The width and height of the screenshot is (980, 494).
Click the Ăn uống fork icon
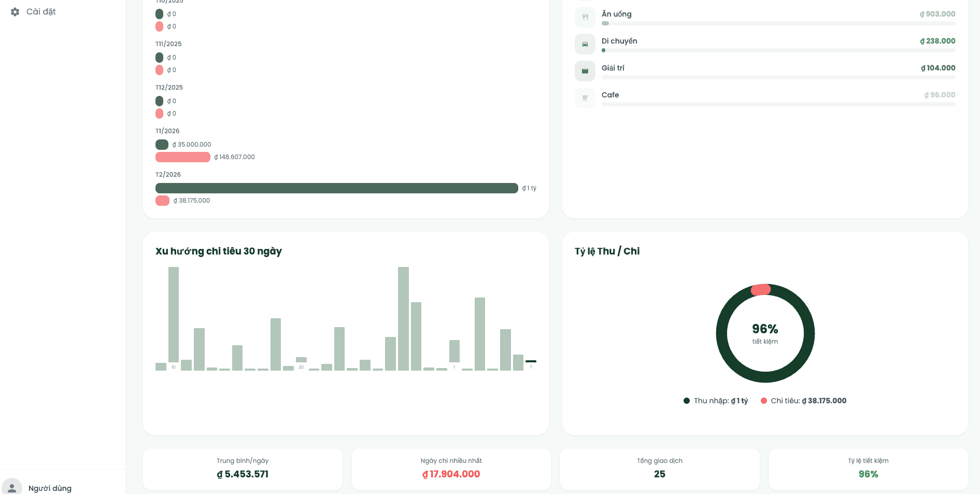point(585,17)
